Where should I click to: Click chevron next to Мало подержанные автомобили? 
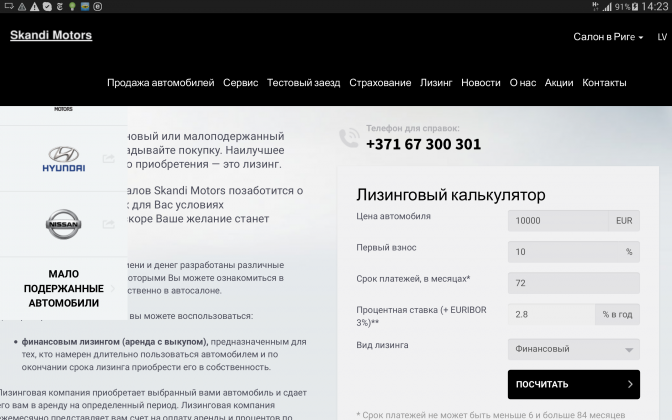click(x=113, y=288)
